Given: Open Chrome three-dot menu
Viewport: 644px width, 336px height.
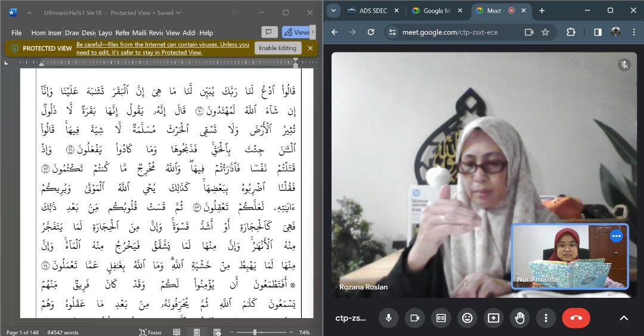Looking at the screenshot, I should (634, 32).
